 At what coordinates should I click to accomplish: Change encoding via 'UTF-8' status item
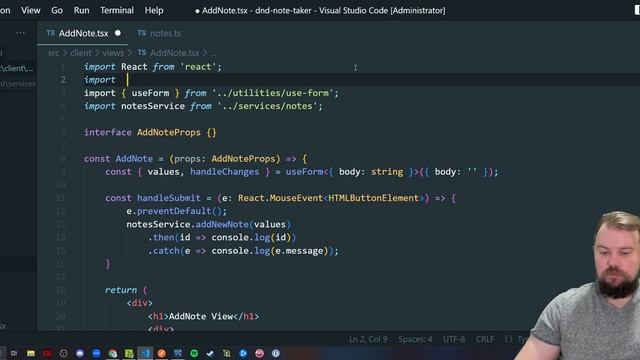454,339
